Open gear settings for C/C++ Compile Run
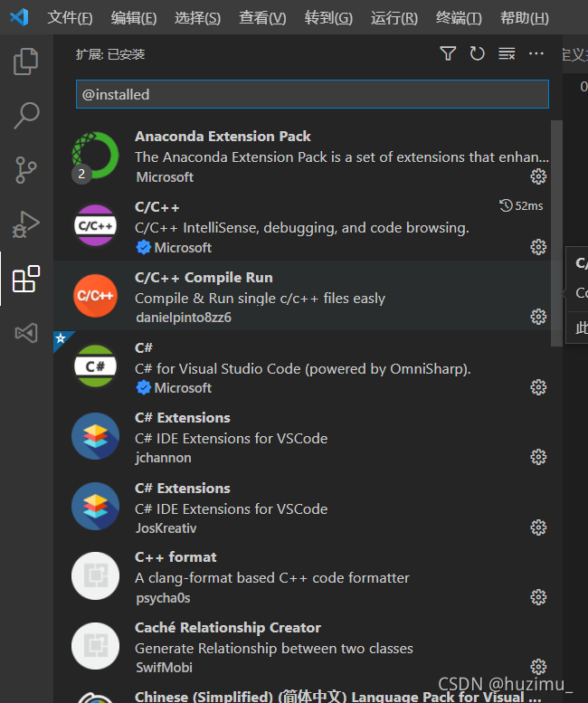The height and width of the screenshot is (703, 588). pyautogui.click(x=538, y=317)
